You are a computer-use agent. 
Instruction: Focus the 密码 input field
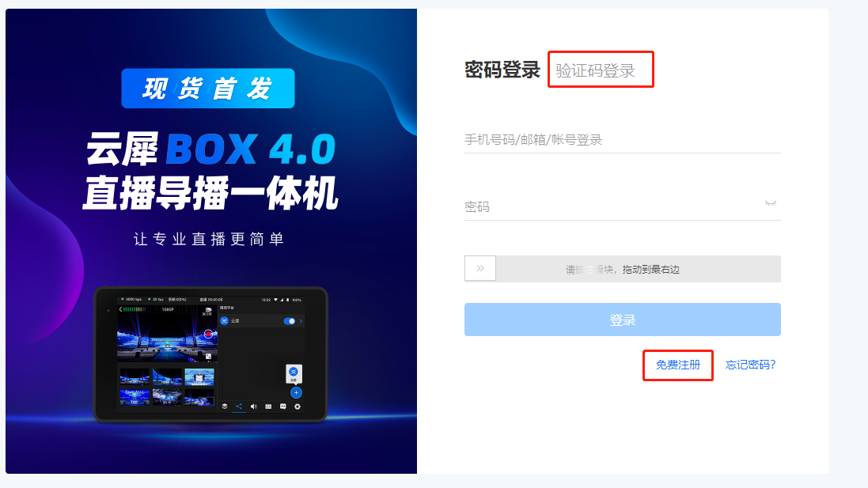622,207
